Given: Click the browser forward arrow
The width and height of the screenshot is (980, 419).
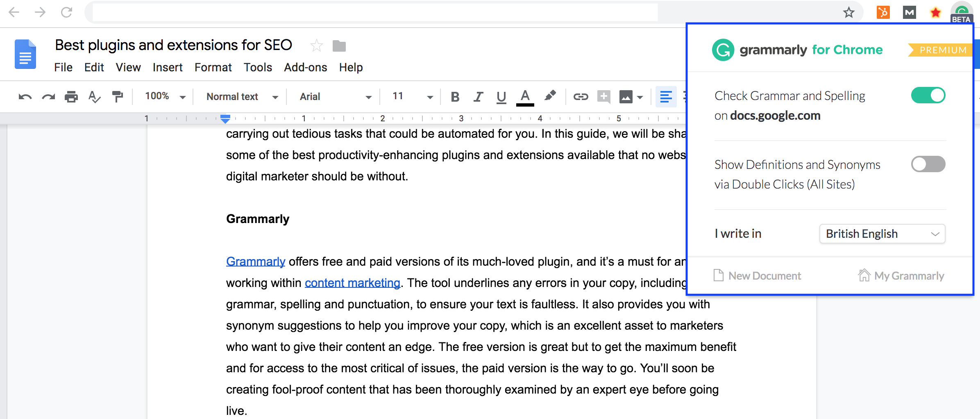Looking at the screenshot, I should coord(40,12).
